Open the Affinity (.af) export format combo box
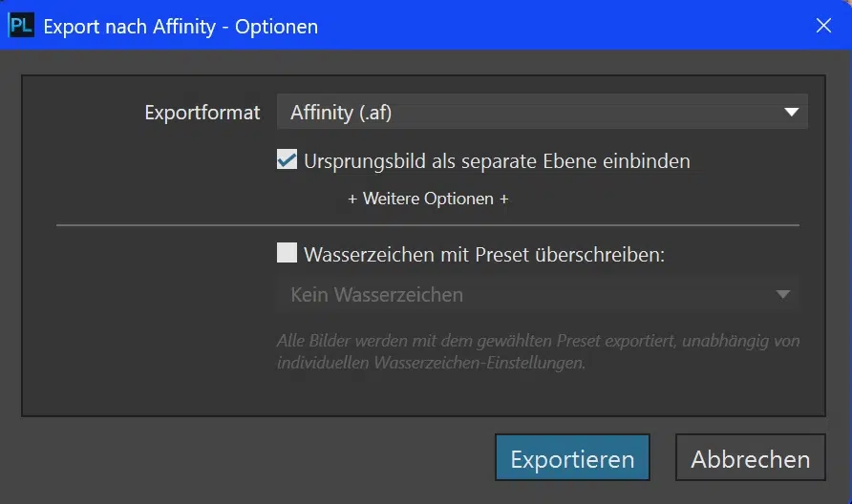 pyautogui.click(x=543, y=112)
